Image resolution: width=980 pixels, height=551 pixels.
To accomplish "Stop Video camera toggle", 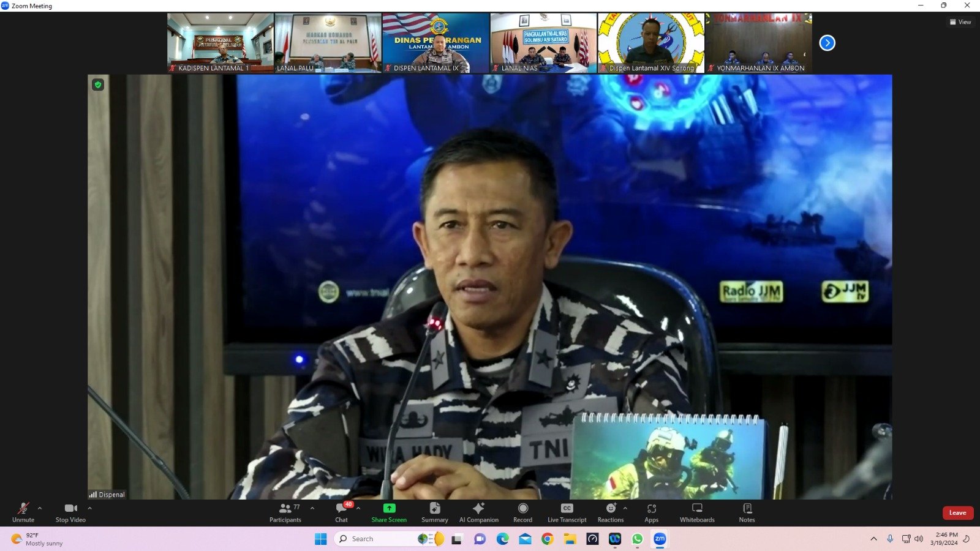I will coord(70,512).
